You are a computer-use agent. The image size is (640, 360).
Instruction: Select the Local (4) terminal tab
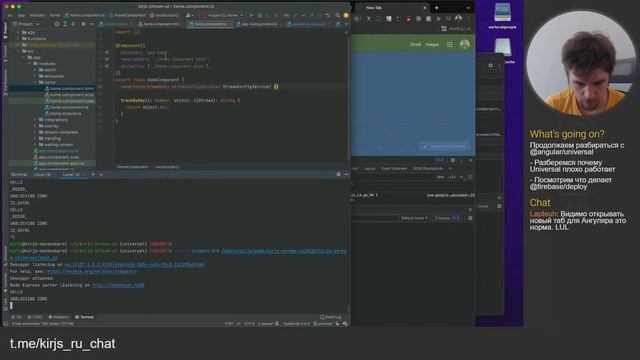(x=71, y=174)
